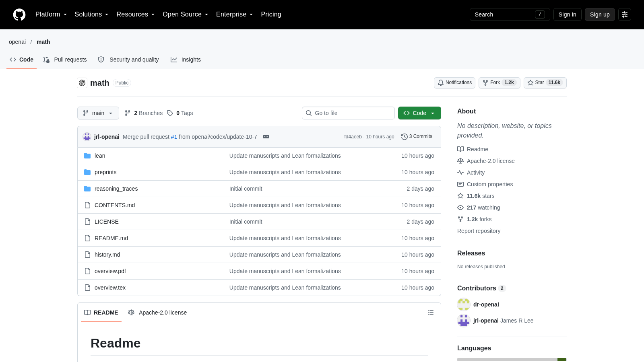
Task: Fork the math repository
Action: coord(499,82)
